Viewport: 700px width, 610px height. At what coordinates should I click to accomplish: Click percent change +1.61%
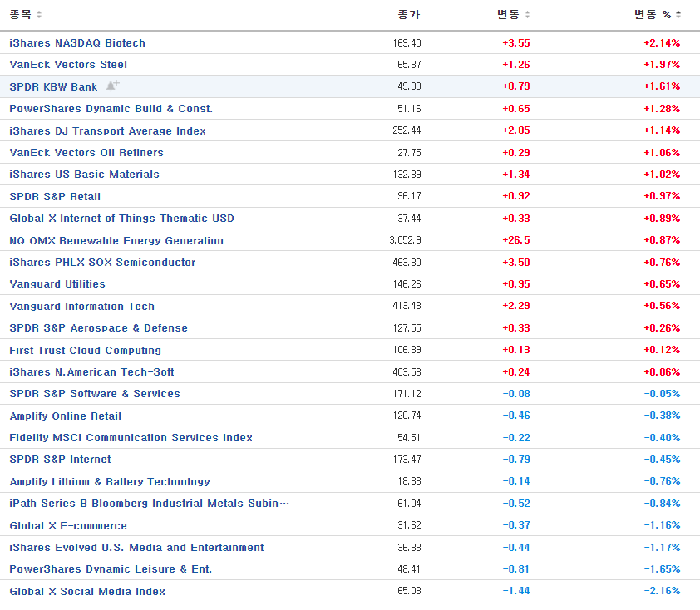662,86
